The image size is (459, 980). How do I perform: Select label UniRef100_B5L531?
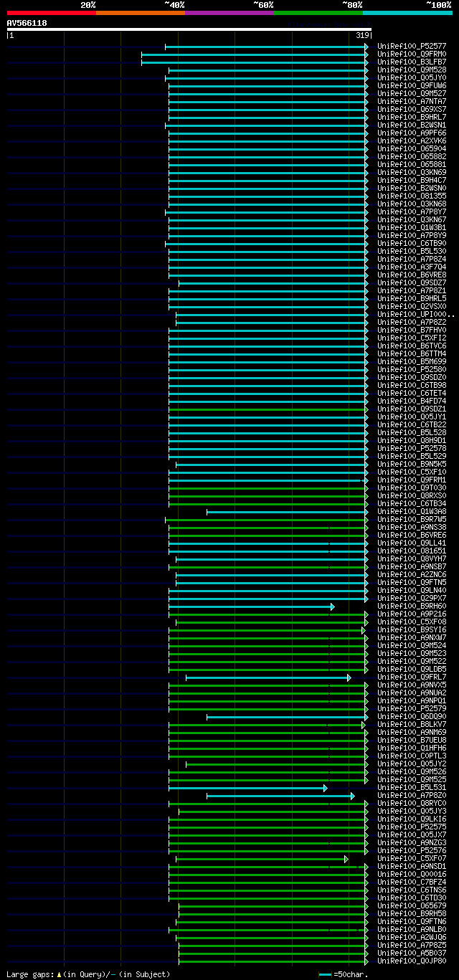click(412, 788)
